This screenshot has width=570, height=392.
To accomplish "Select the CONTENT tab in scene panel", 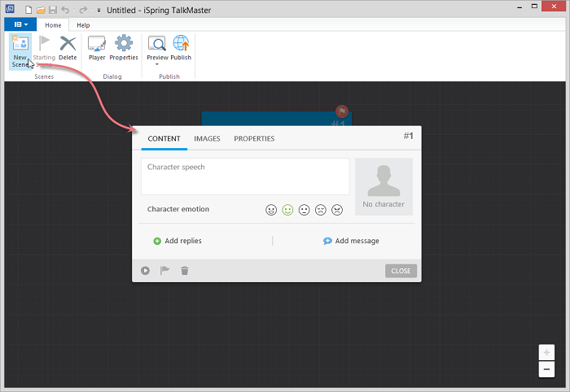I will 164,138.
